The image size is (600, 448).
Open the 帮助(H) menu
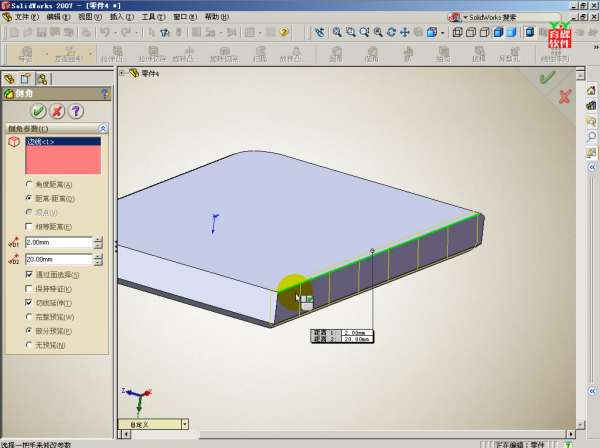(x=217, y=17)
